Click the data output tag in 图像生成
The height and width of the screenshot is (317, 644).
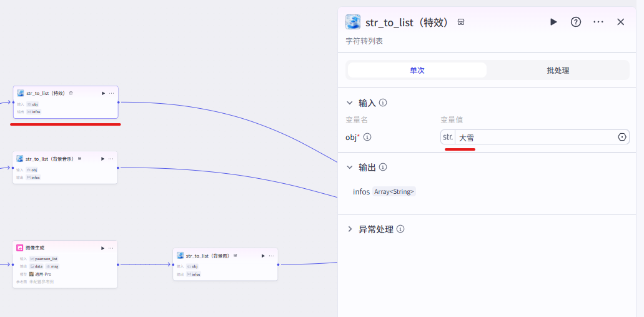tap(36, 266)
